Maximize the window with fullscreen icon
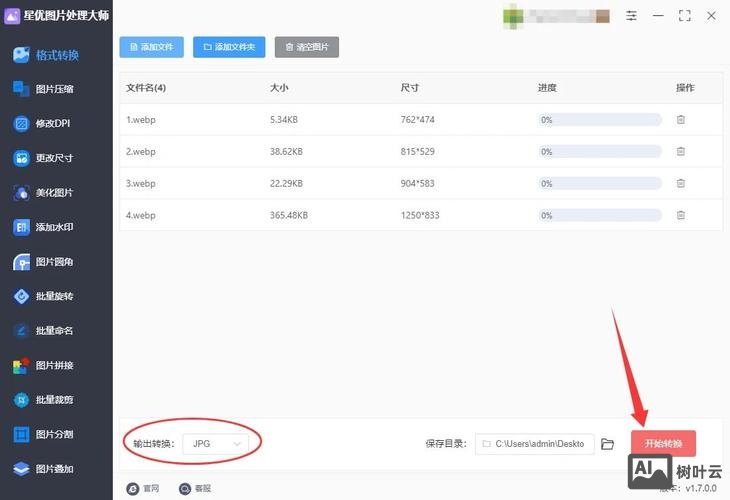Screen dimensions: 730x500 tap(685, 16)
